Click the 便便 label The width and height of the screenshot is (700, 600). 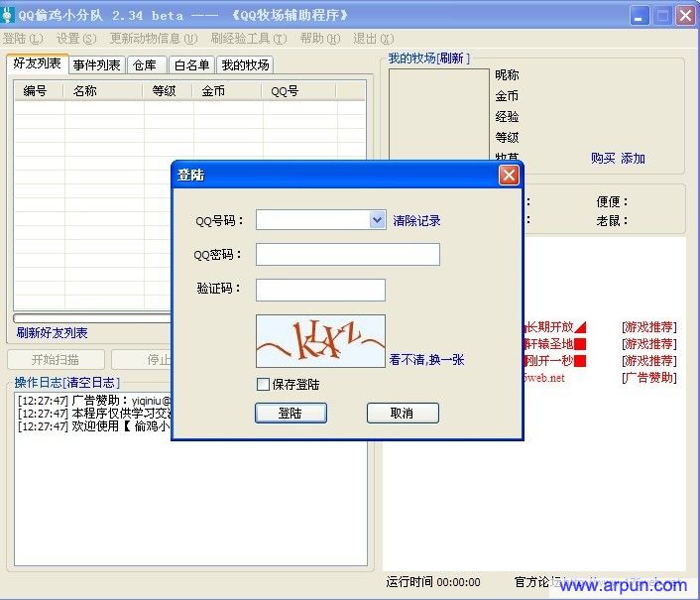point(612,201)
